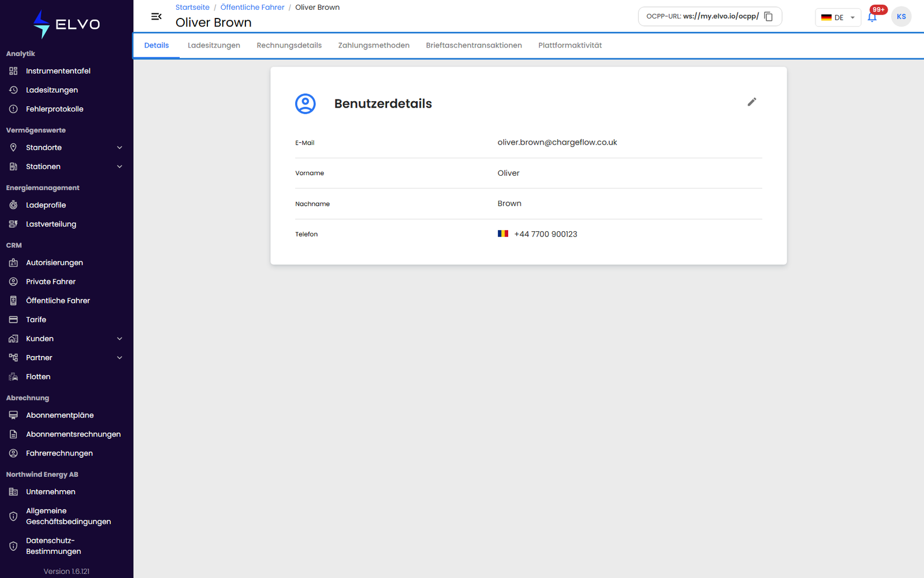The width and height of the screenshot is (924, 578).
Task: Click the Flotten vehicle icon
Action: click(13, 377)
